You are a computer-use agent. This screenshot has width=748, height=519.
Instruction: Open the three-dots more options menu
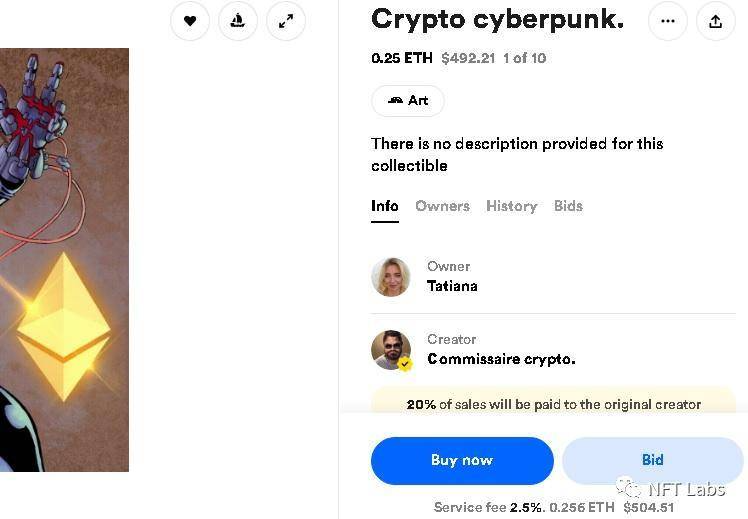pos(667,21)
